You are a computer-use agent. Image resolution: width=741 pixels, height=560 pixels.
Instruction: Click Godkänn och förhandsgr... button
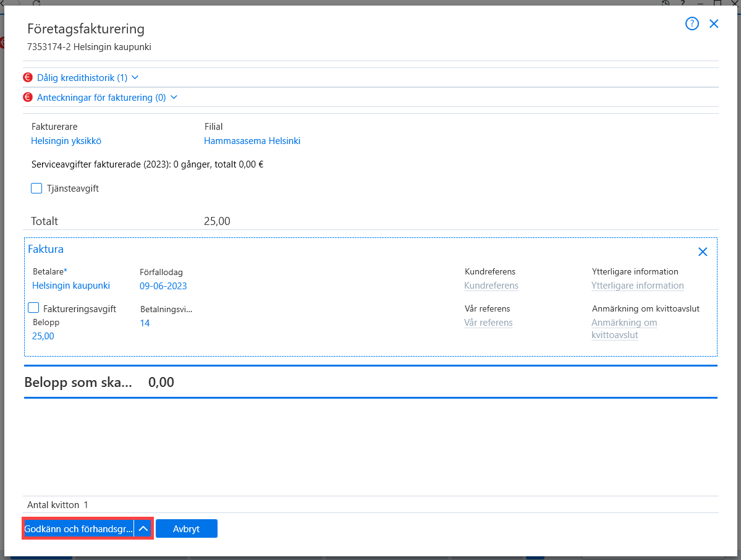tap(78, 529)
